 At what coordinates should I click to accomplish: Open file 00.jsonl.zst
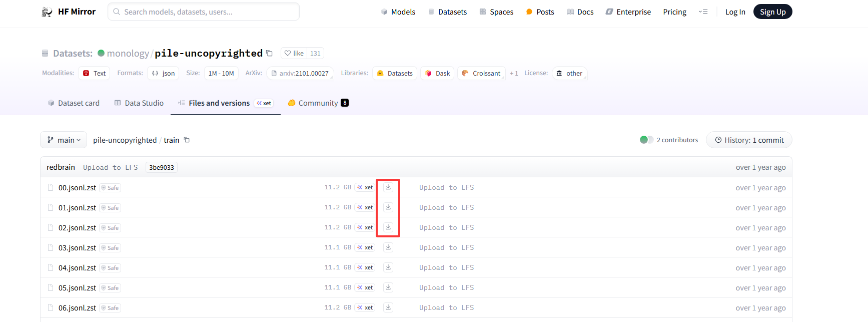point(77,188)
